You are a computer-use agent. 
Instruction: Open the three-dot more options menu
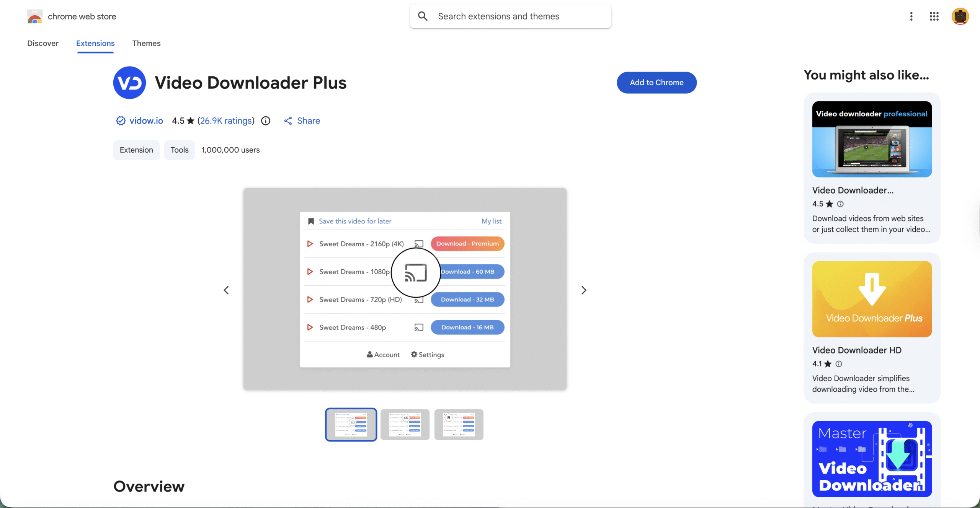point(911,16)
